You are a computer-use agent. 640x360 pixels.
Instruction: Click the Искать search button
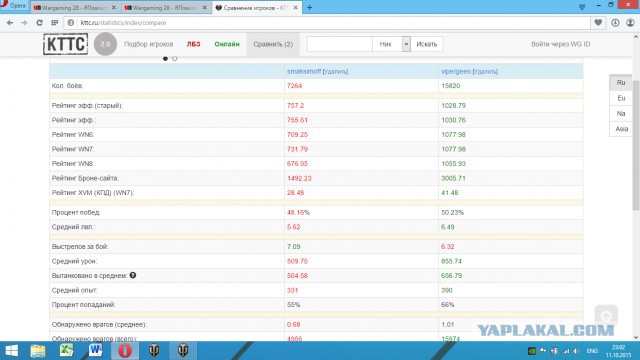tap(427, 44)
